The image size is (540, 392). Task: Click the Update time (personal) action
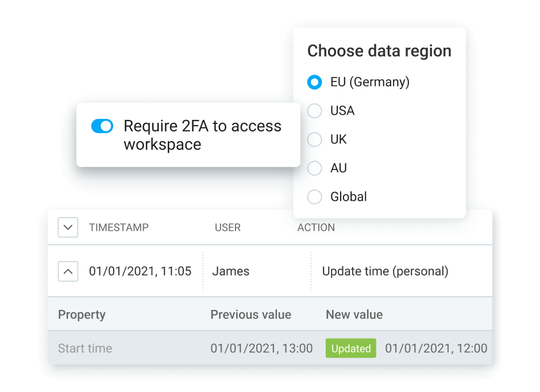tap(385, 271)
